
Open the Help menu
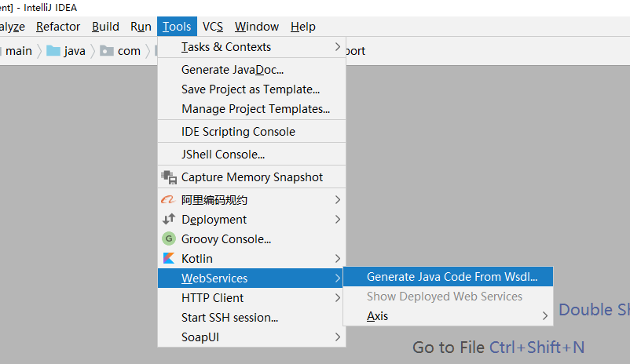(303, 27)
